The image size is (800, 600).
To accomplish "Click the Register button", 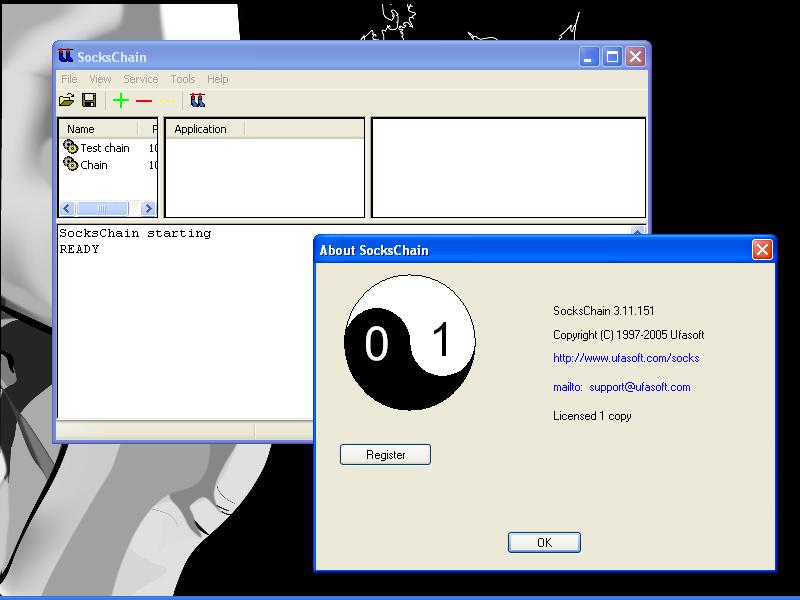I will point(385,455).
